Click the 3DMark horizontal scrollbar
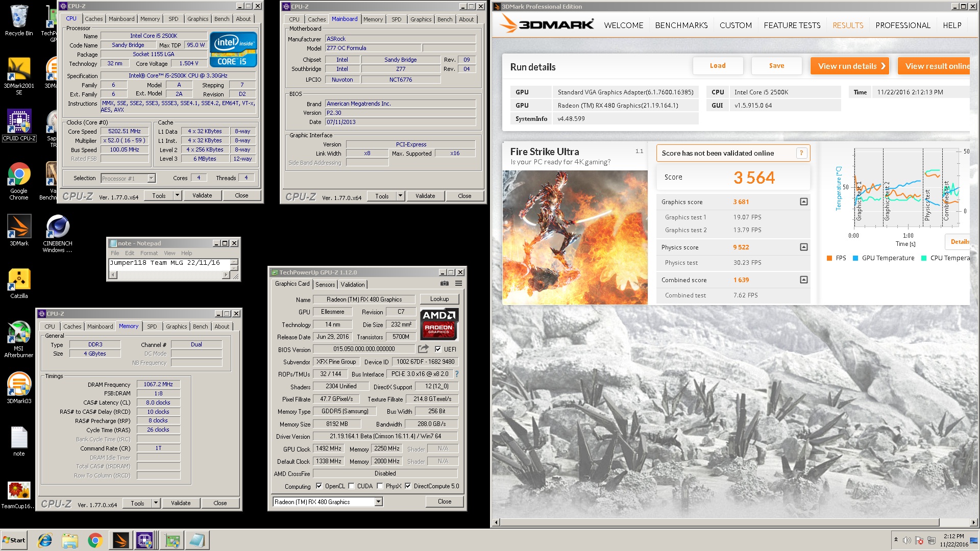The width and height of the screenshot is (980, 551). 720,522
